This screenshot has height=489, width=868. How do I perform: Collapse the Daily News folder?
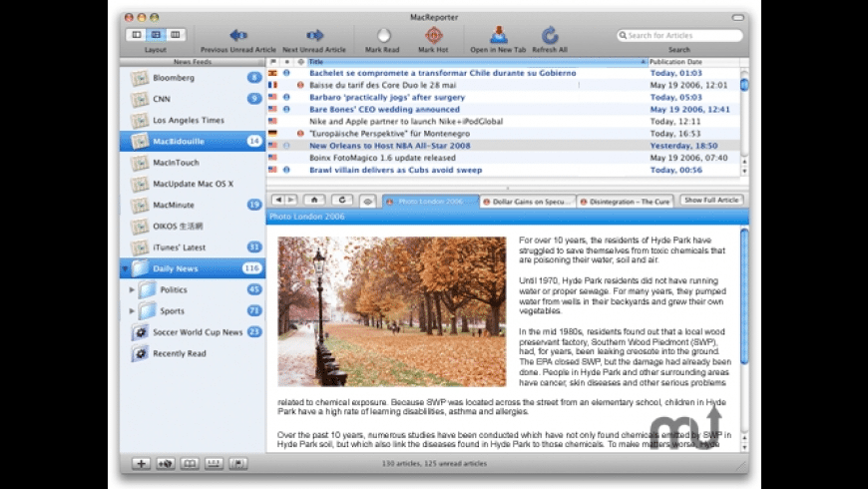tap(125, 268)
